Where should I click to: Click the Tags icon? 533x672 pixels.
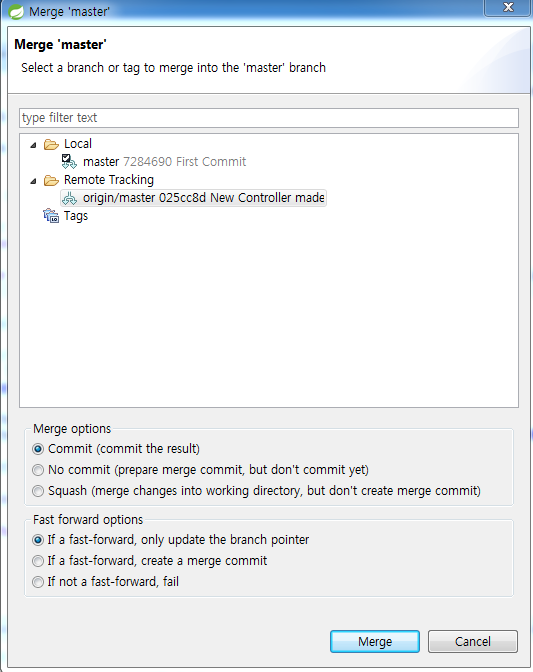[x=51, y=216]
